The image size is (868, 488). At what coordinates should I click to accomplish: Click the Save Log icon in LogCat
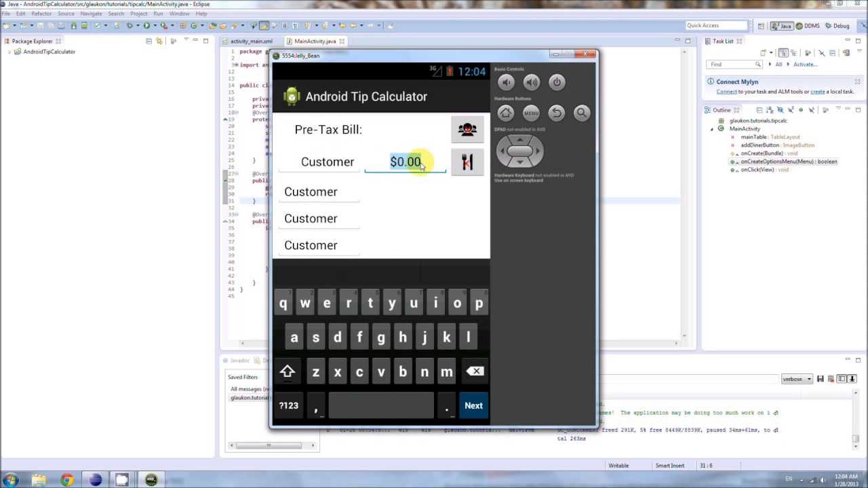(820, 379)
